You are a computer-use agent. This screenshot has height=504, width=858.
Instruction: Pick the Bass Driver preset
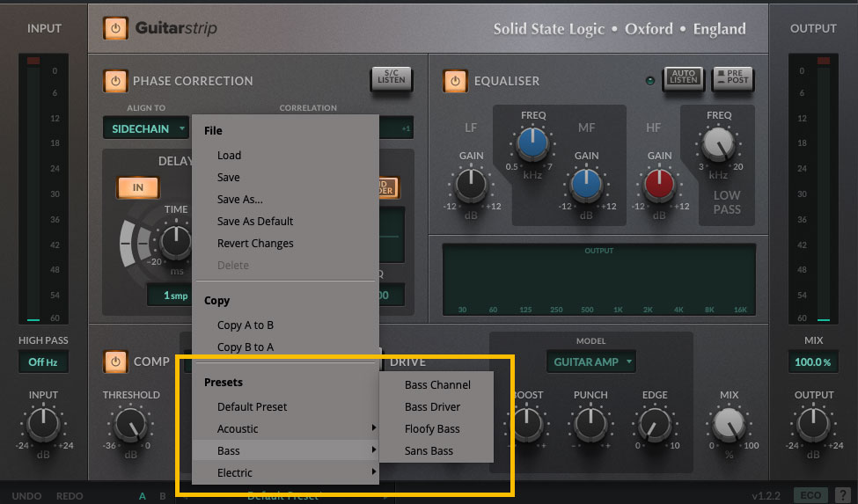(x=432, y=406)
